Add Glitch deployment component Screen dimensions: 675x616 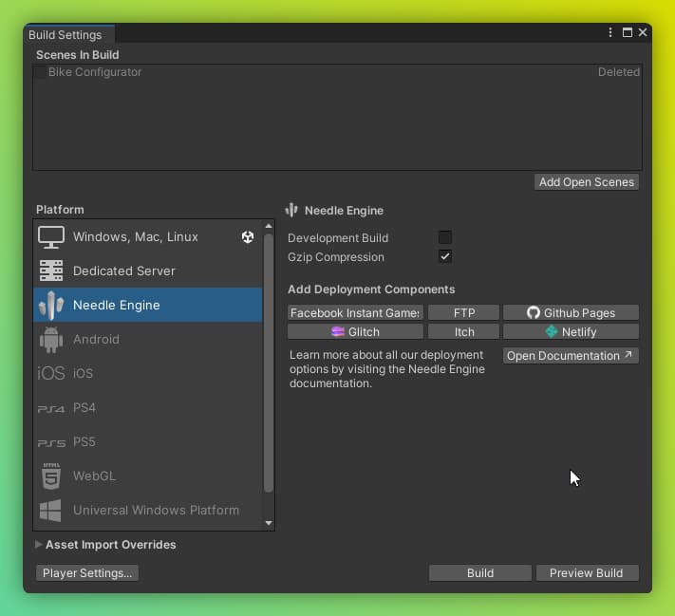(x=355, y=332)
